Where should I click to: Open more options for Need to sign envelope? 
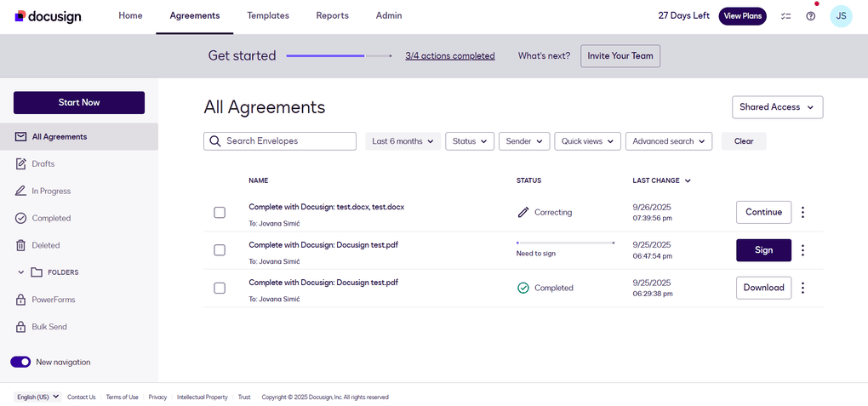[802, 250]
